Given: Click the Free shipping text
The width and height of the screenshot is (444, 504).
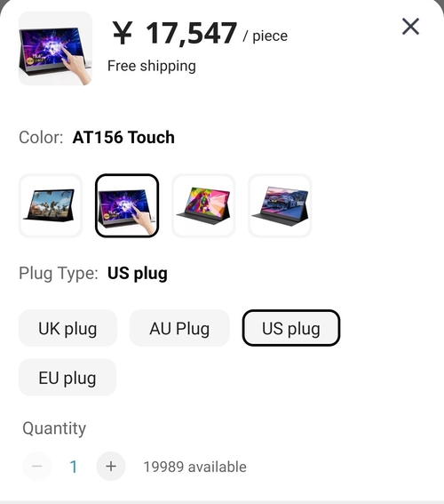Looking at the screenshot, I should point(152,66).
